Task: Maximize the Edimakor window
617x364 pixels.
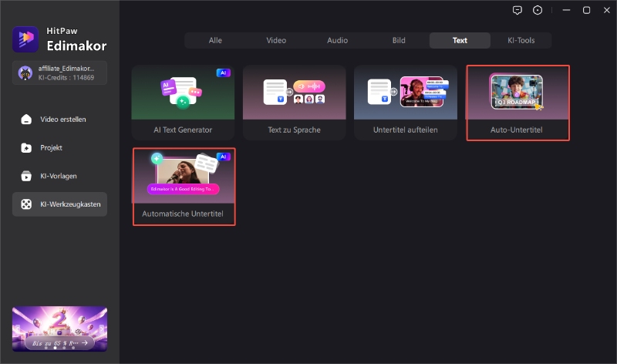Action: coord(586,10)
